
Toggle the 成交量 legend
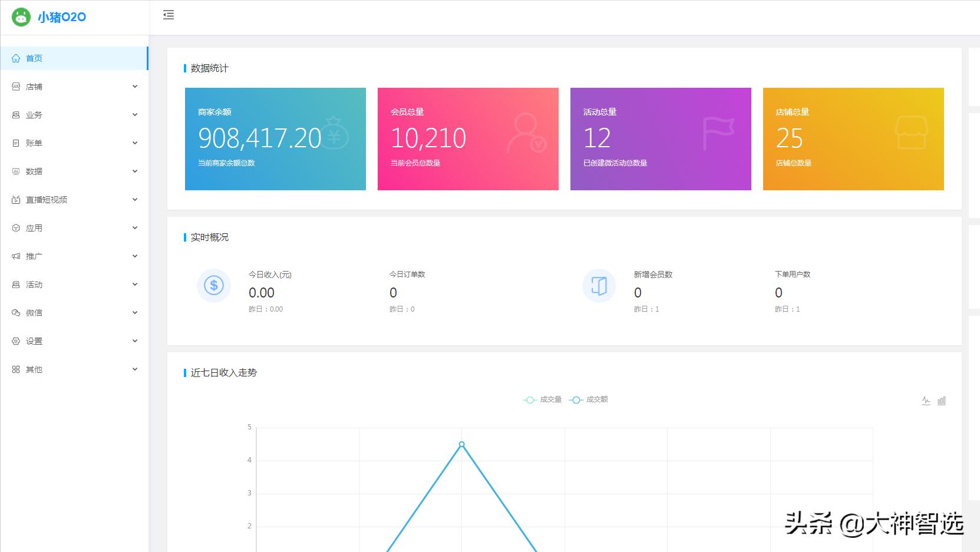[x=543, y=399]
